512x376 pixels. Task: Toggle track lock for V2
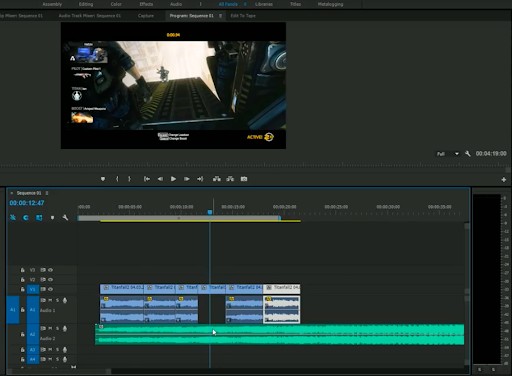[23, 280]
